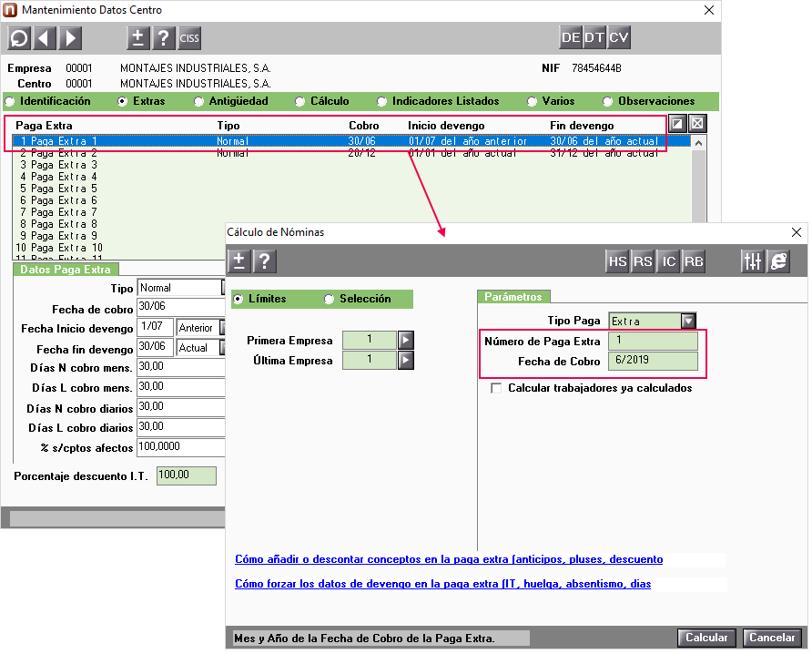The width and height of the screenshot is (812, 654).
Task: Click the IC toolbar button
Action: click(x=668, y=261)
